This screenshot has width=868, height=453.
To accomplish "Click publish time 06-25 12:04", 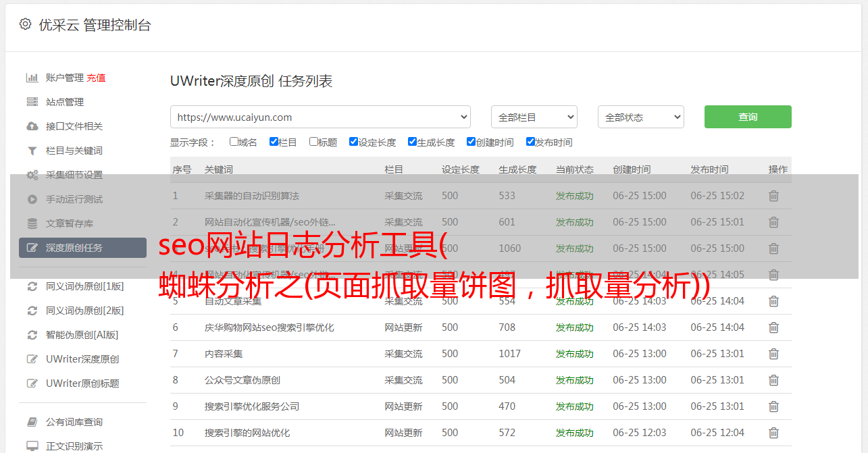I will tap(717, 433).
